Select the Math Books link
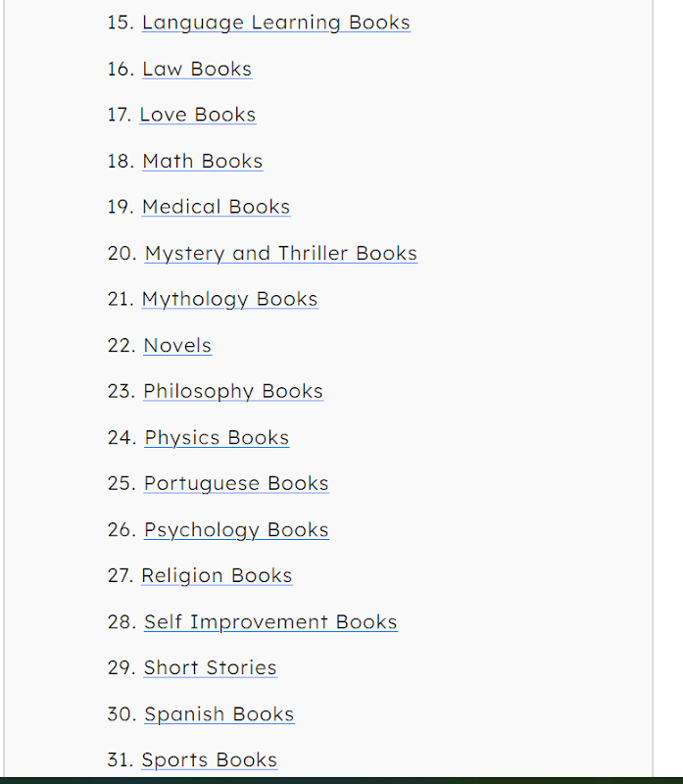 pyautogui.click(x=202, y=161)
